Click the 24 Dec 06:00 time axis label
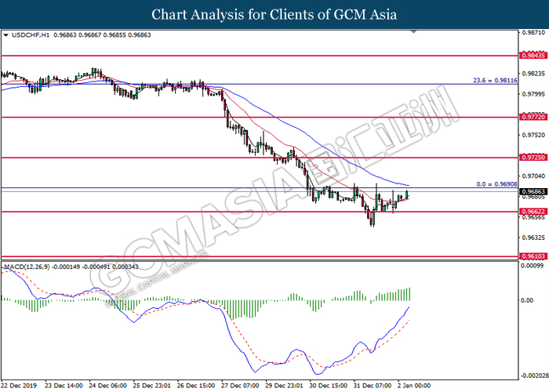Image resolution: width=549 pixels, height=392 pixels. pyautogui.click(x=108, y=386)
